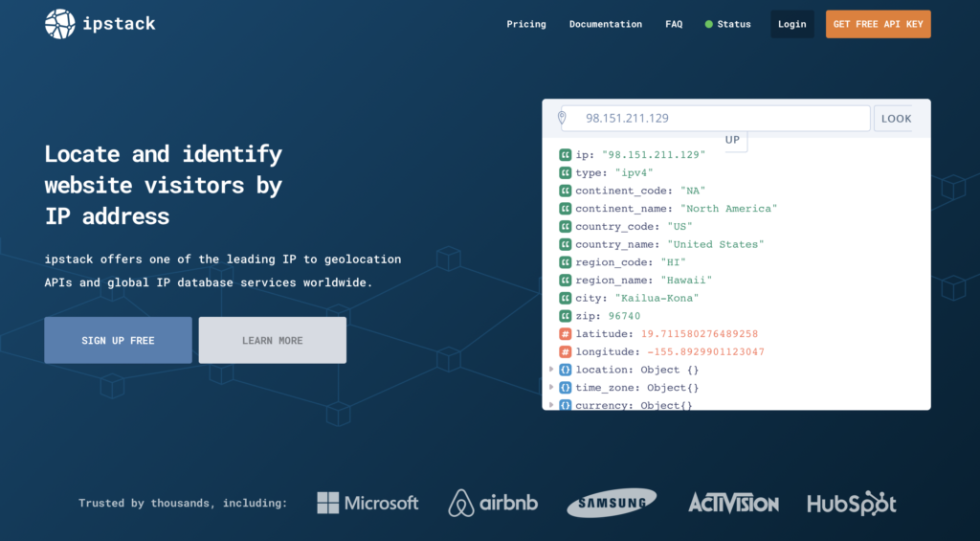This screenshot has height=541, width=980.
Task: Click string icon next to region_name
Action: pyautogui.click(x=565, y=281)
